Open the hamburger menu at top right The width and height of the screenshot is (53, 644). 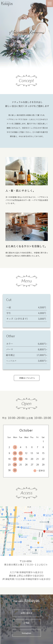(49, 4)
